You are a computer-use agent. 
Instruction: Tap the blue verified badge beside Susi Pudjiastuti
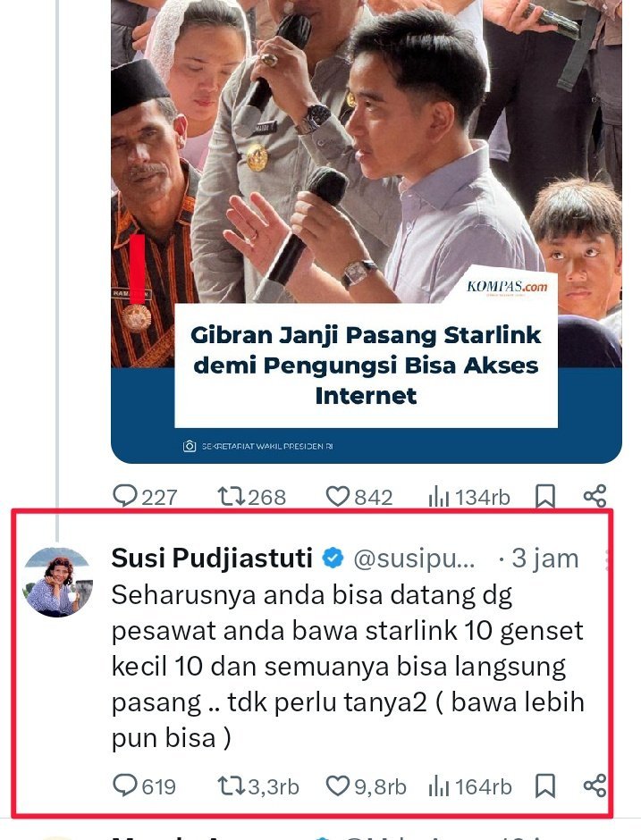(333, 559)
